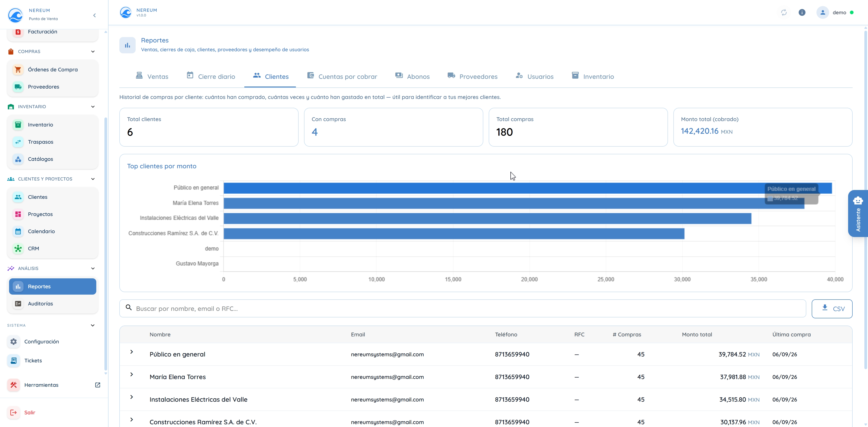Collapse the CLIENTES Y PROYECTOS section
This screenshot has height=427, width=868.
click(x=93, y=179)
